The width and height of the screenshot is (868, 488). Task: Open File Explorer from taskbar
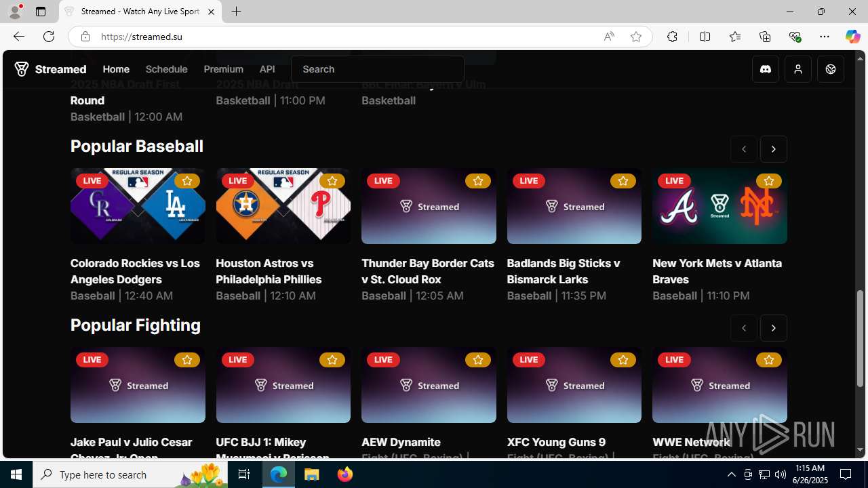[x=312, y=474]
